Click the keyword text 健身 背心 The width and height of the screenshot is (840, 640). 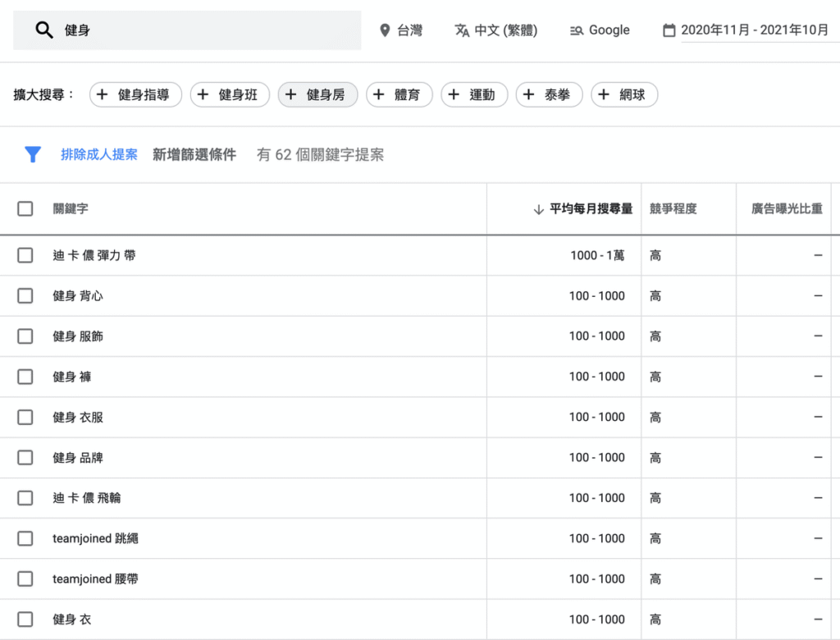pos(78,296)
